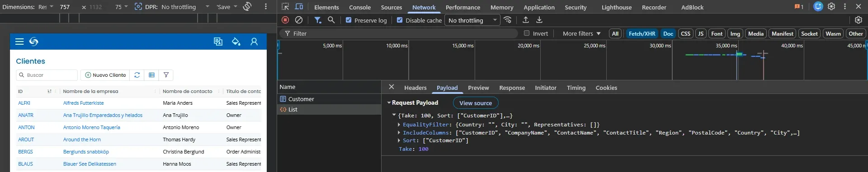Click the import HAR upload icon
Screen dimensions: 868x172
(x=526, y=20)
